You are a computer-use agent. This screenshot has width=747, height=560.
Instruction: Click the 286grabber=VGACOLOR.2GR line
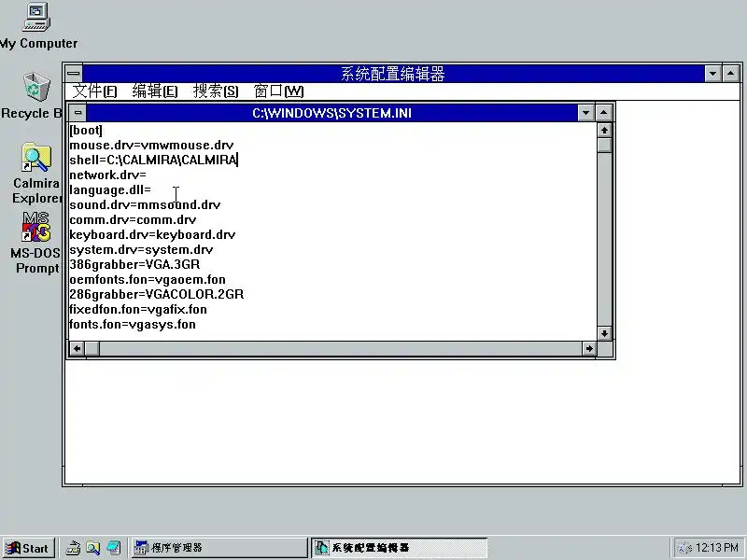point(157,294)
